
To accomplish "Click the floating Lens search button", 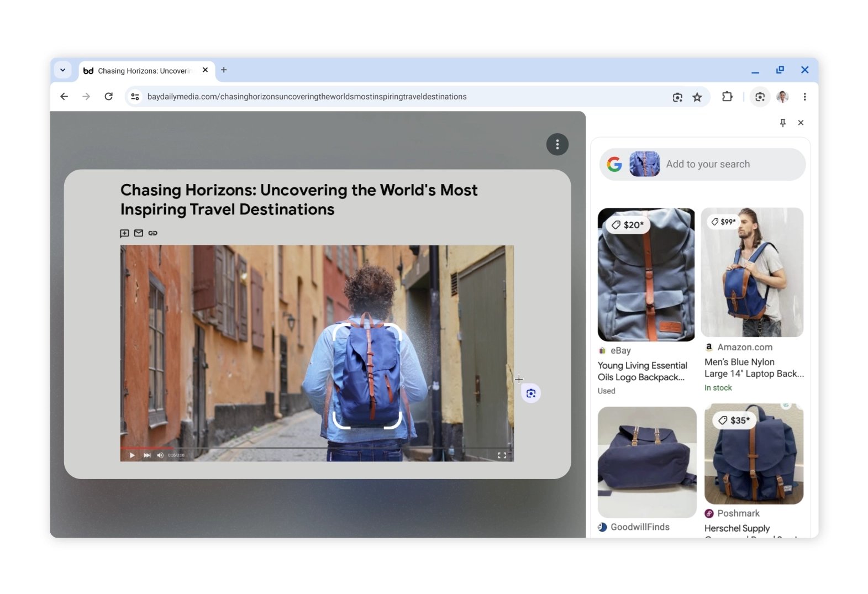I will pos(531,393).
